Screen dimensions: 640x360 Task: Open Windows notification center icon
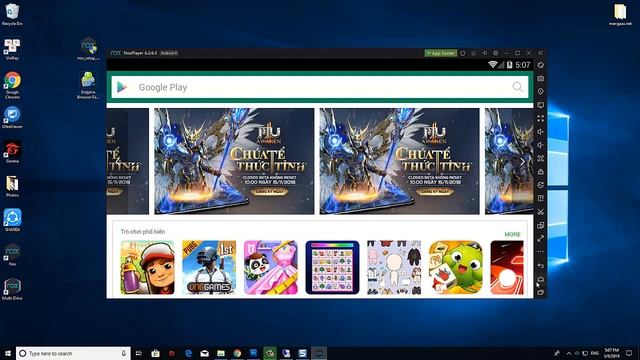click(x=629, y=353)
